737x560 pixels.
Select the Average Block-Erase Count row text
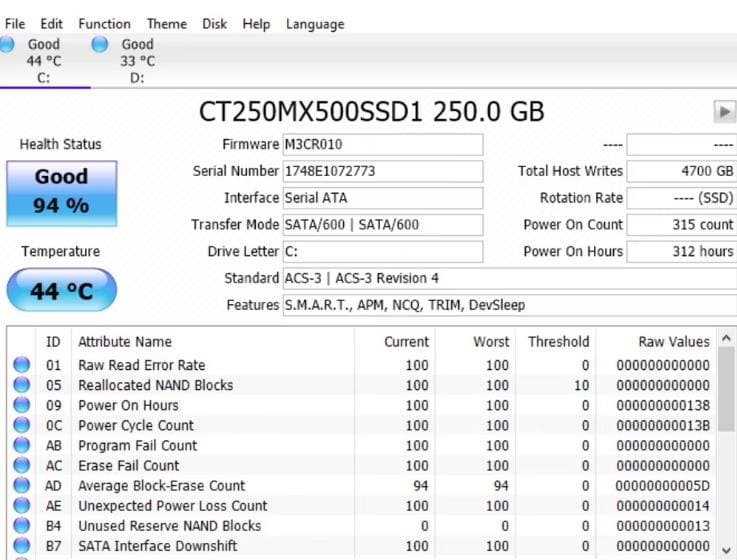162,486
